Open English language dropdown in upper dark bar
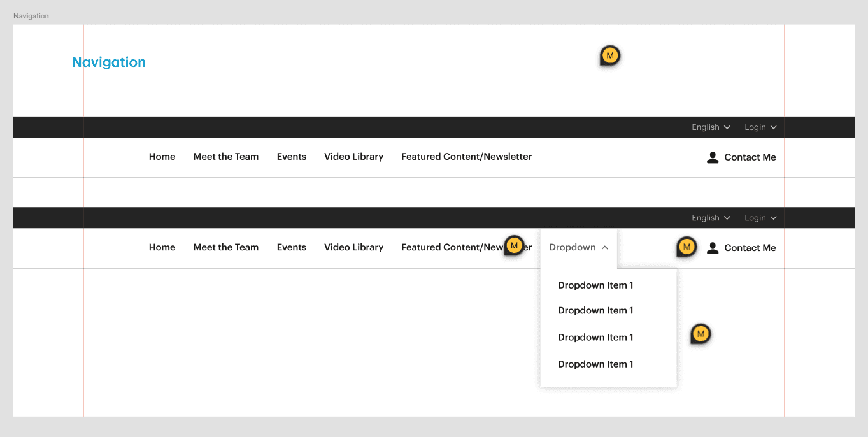The height and width of the screenshot is (437, 868). pos(711,127)
